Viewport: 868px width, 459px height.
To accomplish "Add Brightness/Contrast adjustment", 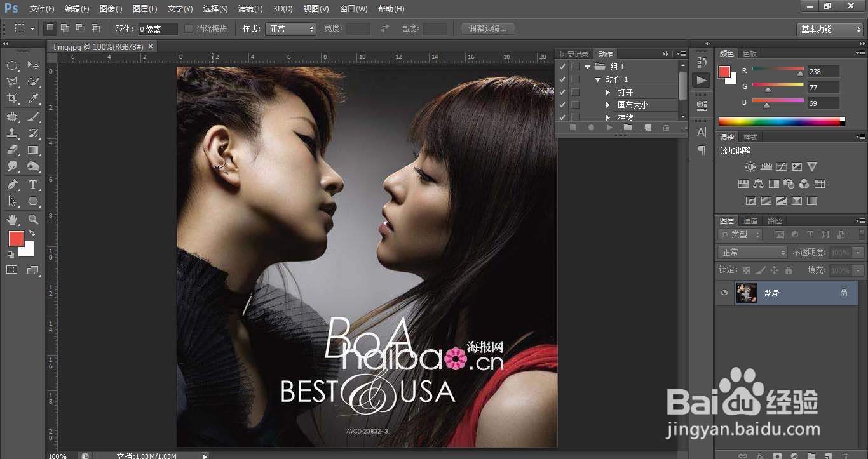I will (750, 167).
